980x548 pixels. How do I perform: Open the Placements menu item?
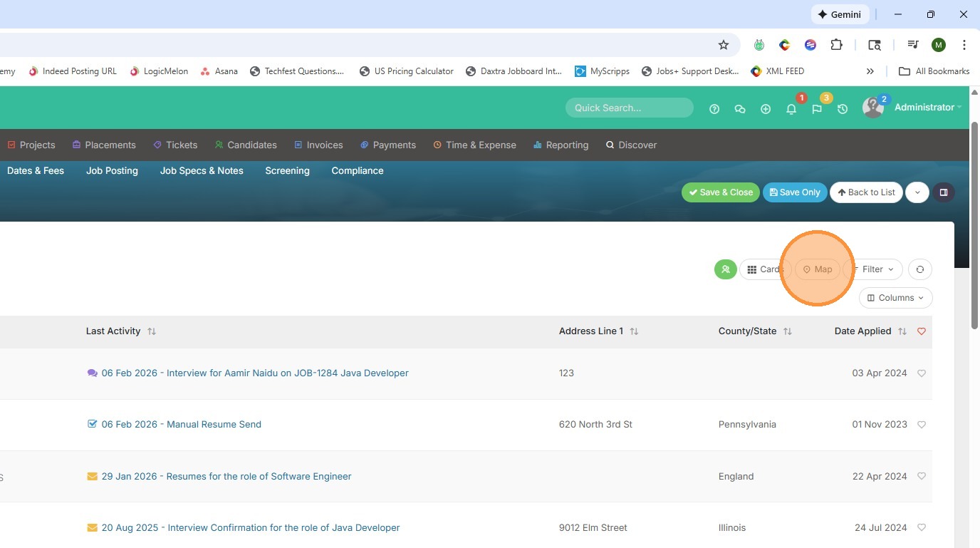(104, 145)
